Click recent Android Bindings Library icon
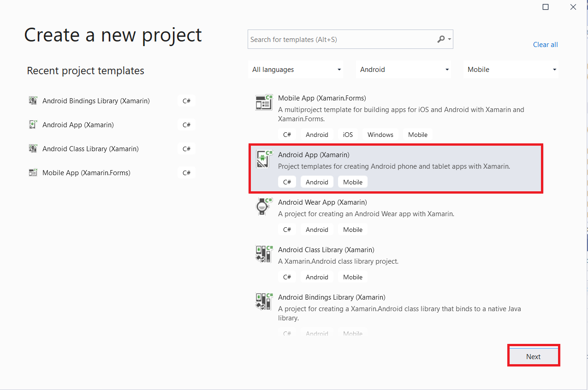The height and width of the screenshot is (390, 588). (x=33, y=100)
